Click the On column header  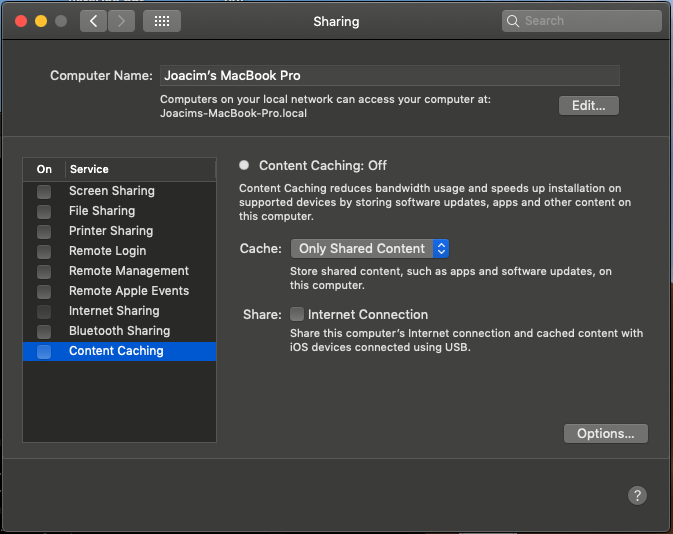tap(44, 169)
